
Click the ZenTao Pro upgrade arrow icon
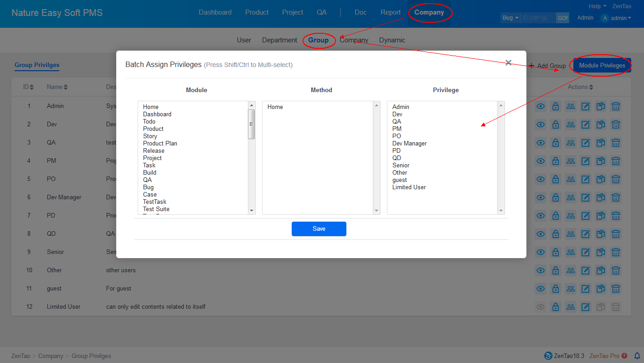point(624,356)
